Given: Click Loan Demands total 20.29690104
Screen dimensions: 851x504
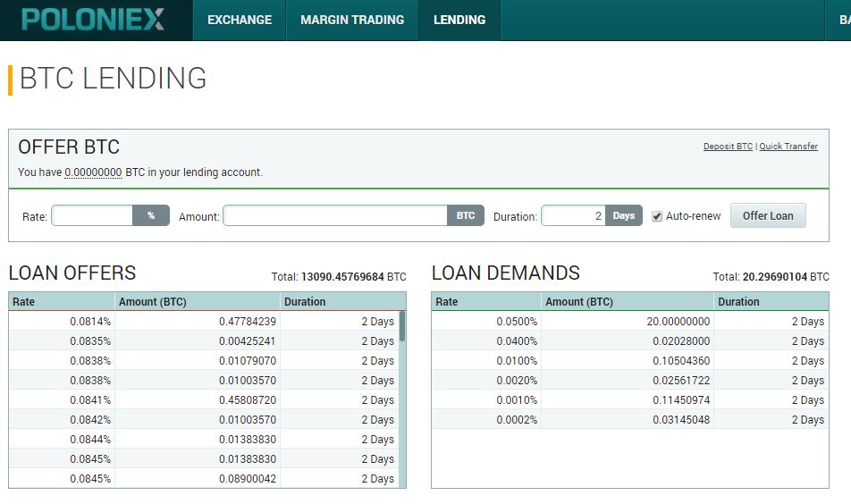Looking at the screenshot, I should (x=775, y=277).
